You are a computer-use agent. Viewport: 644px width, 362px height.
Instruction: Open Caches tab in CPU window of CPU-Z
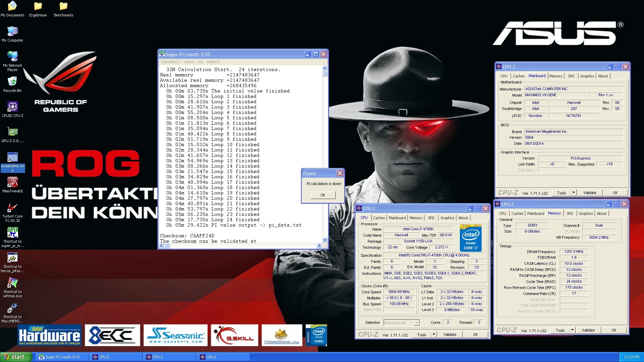click(379, 218)
